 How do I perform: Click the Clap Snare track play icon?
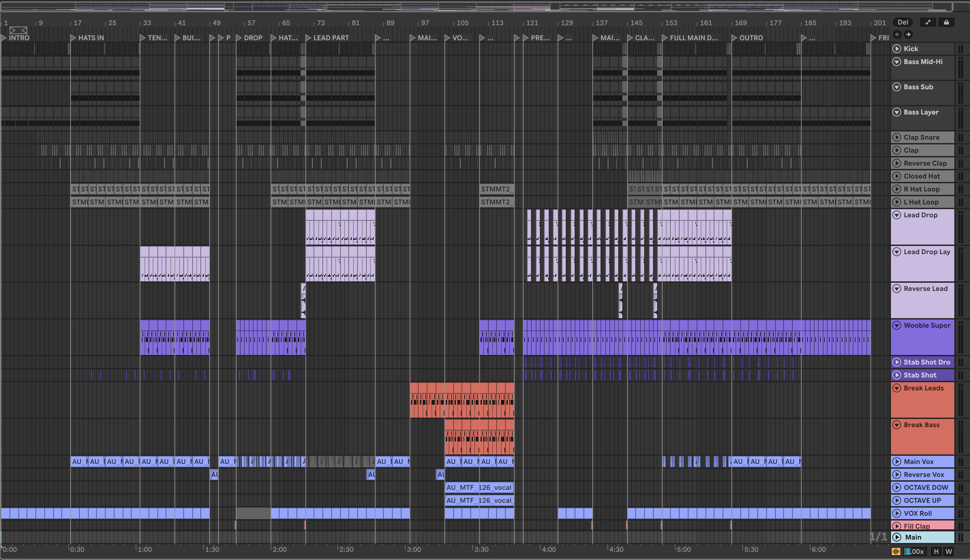(x=896, y=137)
